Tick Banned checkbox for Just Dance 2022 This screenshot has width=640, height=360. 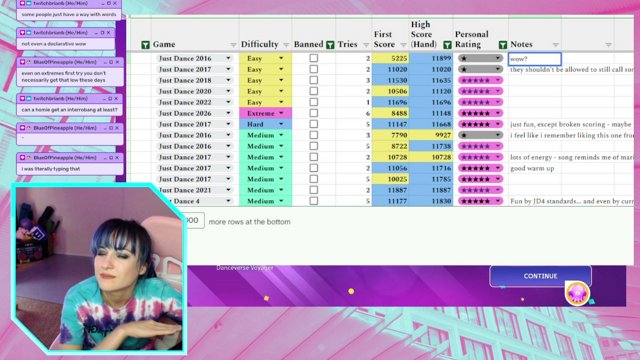click(313, 102)
